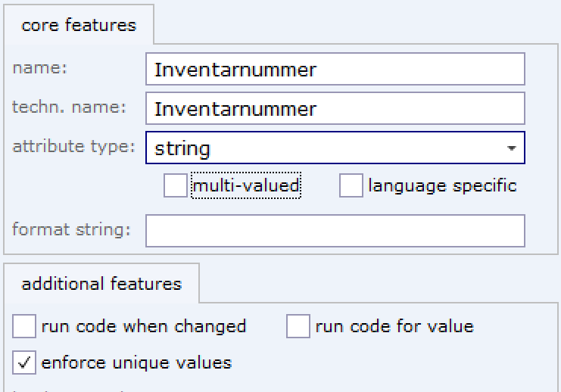Check run code when changed
This screenshot has width=561, height=392.
(24, 326)
